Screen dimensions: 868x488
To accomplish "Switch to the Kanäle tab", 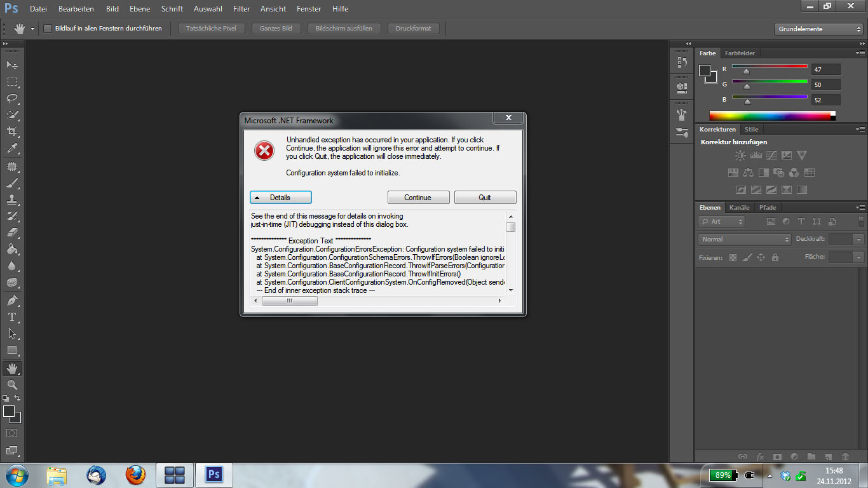I will click(740, 208).
